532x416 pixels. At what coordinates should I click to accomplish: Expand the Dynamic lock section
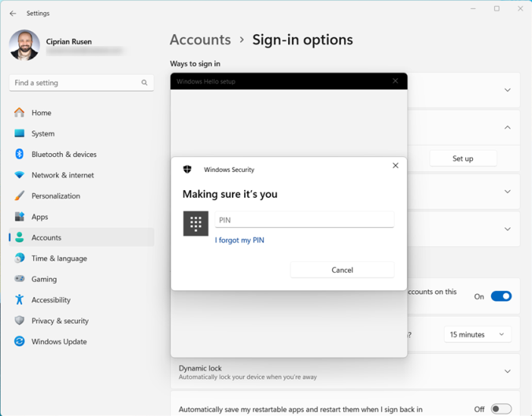pos(507,371)
